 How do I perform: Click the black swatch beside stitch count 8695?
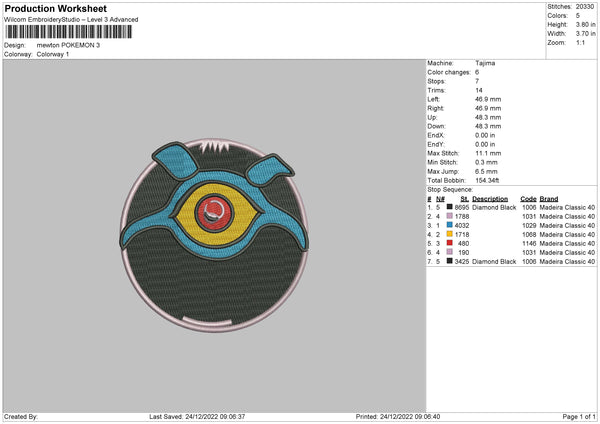pos(450,207)
